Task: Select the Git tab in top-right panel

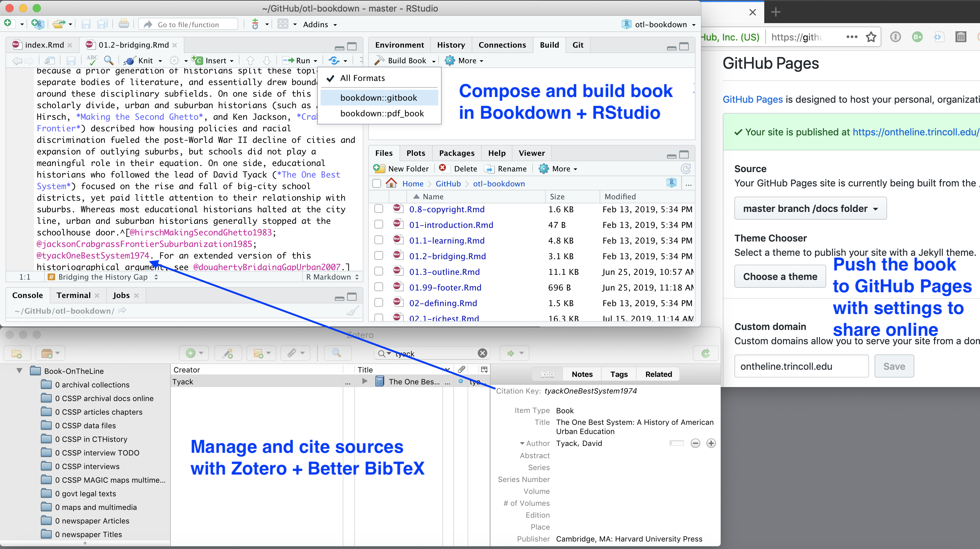Action: pyautogui.click(x=577, y=45)
